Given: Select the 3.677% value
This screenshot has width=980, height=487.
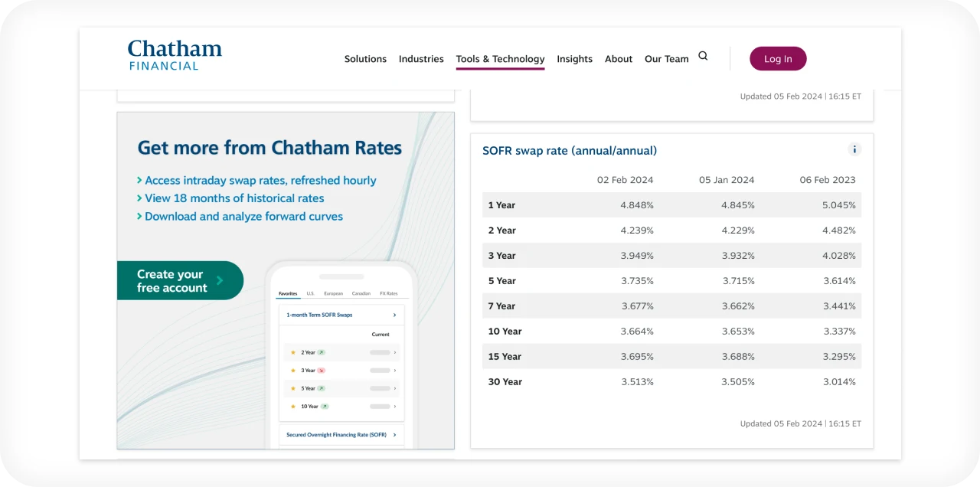Looking at the screenshot, I should point(637,306).
